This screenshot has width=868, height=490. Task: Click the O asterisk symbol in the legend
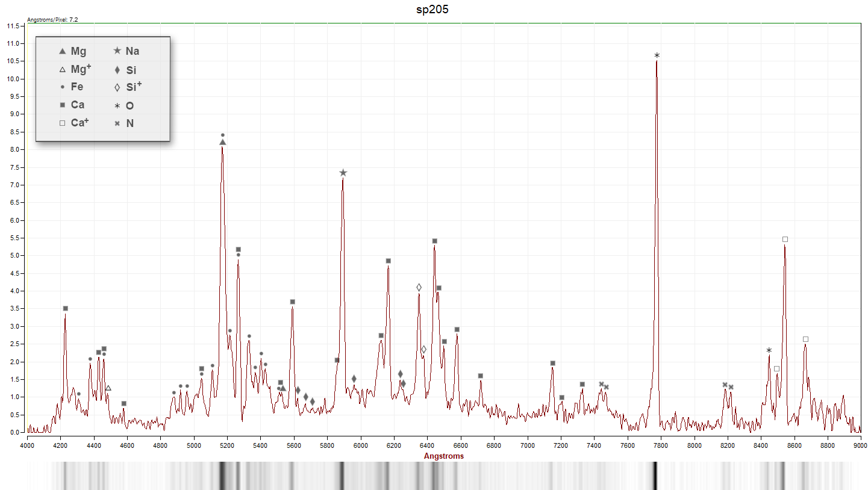[117, 105]
